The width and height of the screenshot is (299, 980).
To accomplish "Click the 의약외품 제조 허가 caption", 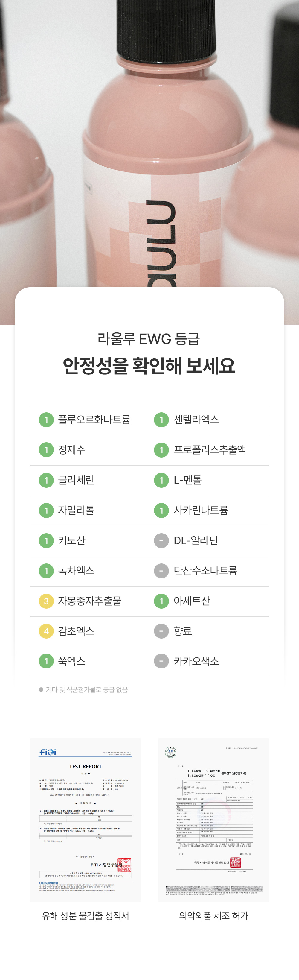I will pyautogui.click(x=213, y=916).
